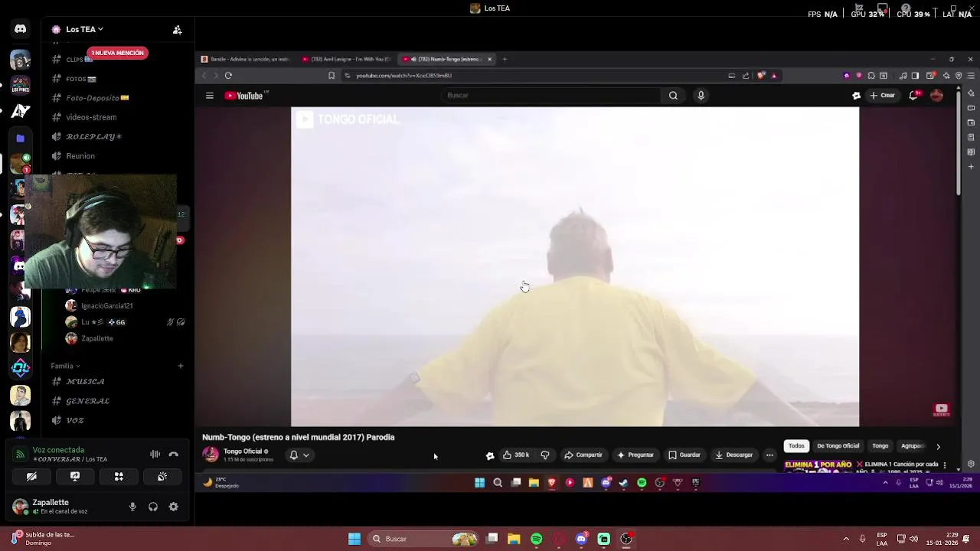Image resolution: width=980 pixels, height=551 pixels.
Task: Select the De Tongo Oficial chip
Action: (838, 446)
